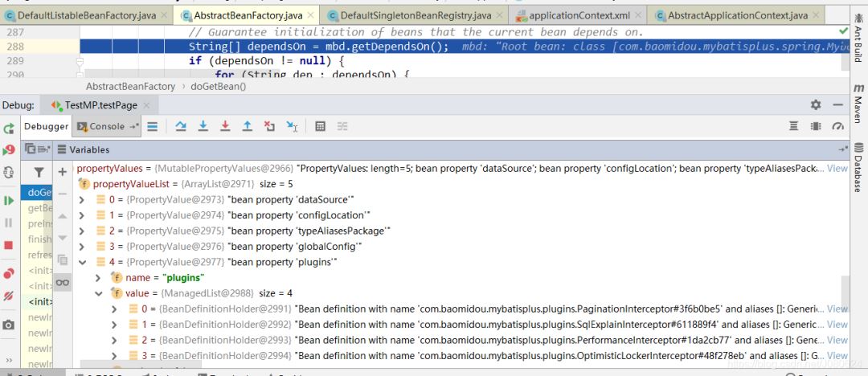This screenshot has height=376, width=868.
Task: Click View link on PerformanceInterceptor row
Action: [837, 340]
